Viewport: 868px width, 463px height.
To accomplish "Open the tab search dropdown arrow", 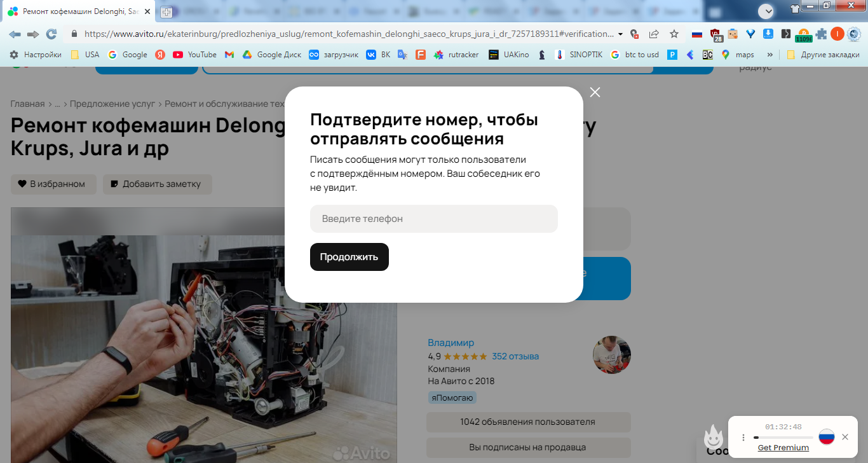I will [x=766, y=11].
